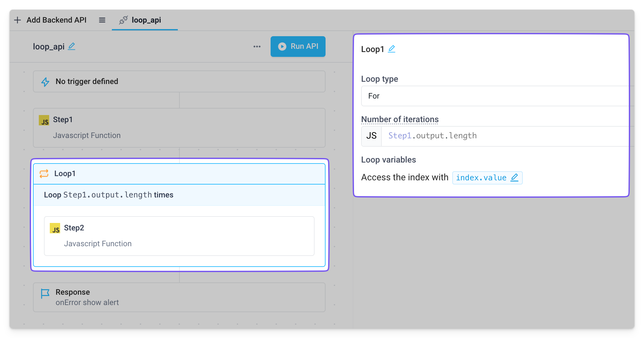Click the pencil icon beside loop_api title

click(x=72, y=47)
